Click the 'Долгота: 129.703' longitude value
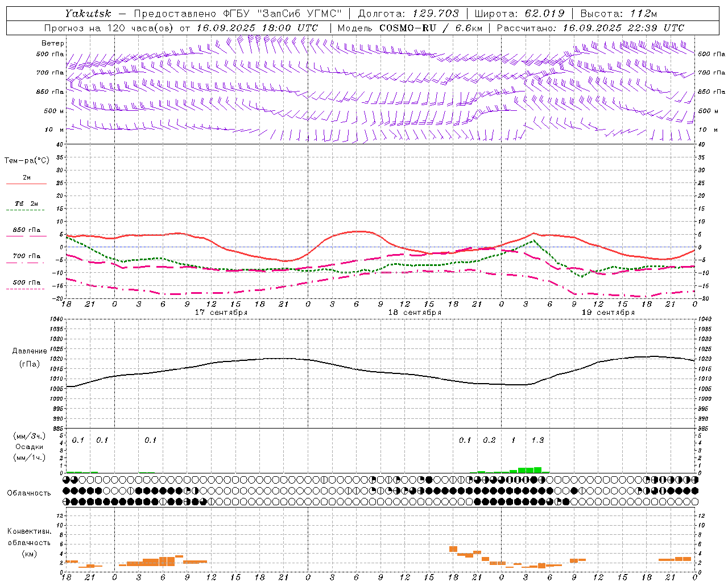728x582 pixels. point(408,14)
